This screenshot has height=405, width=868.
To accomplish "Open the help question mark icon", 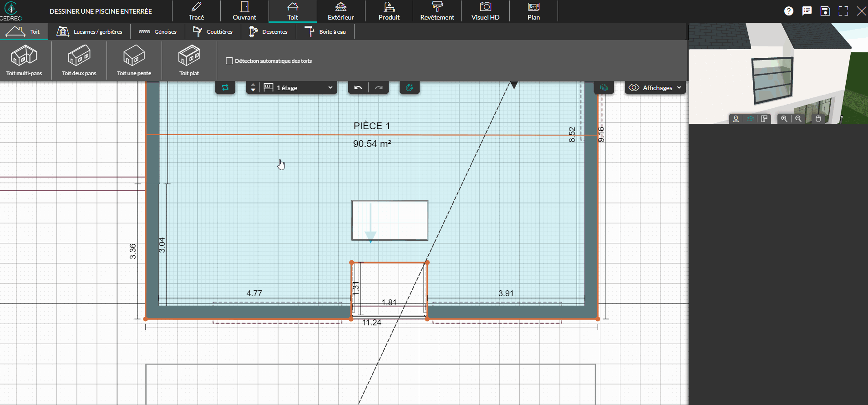I will point(789,11).
